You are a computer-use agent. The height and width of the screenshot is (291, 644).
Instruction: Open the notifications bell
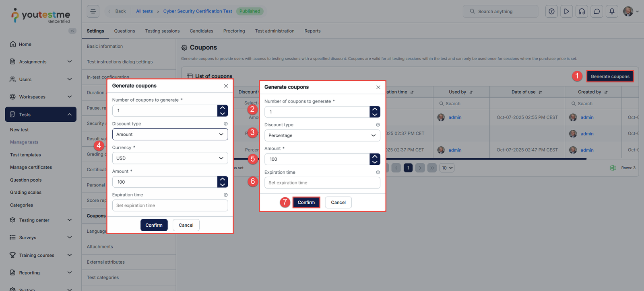click(x=612, y=11)
